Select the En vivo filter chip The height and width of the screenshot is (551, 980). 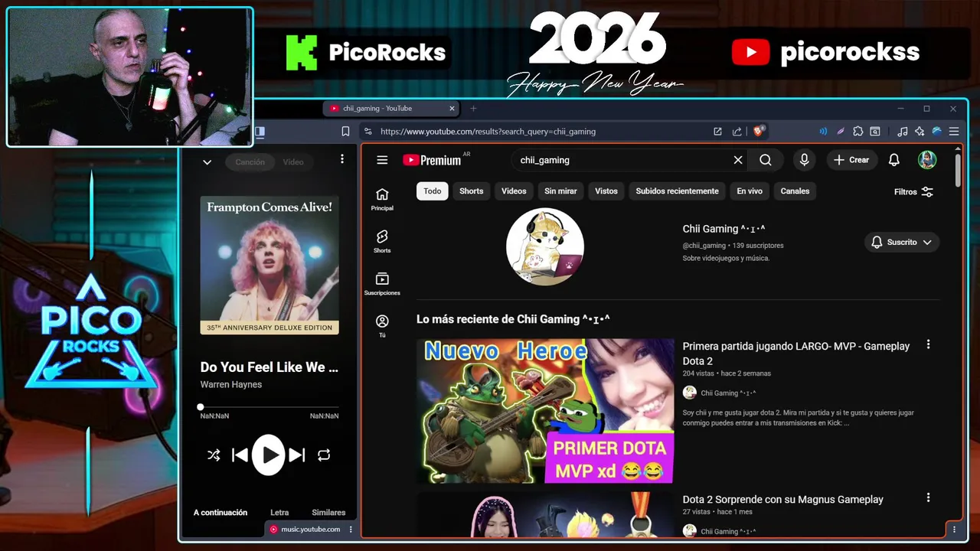pos(750,191)
